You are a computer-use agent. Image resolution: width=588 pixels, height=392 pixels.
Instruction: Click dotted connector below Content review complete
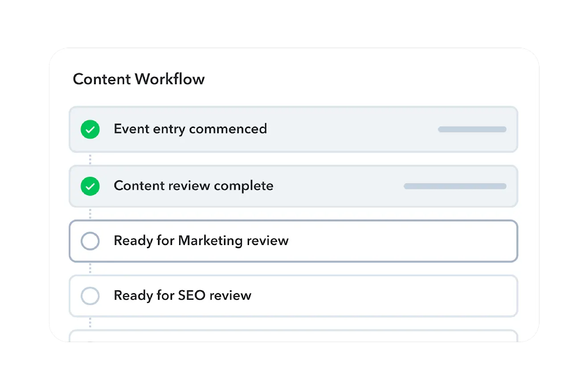tap(90, 214)
